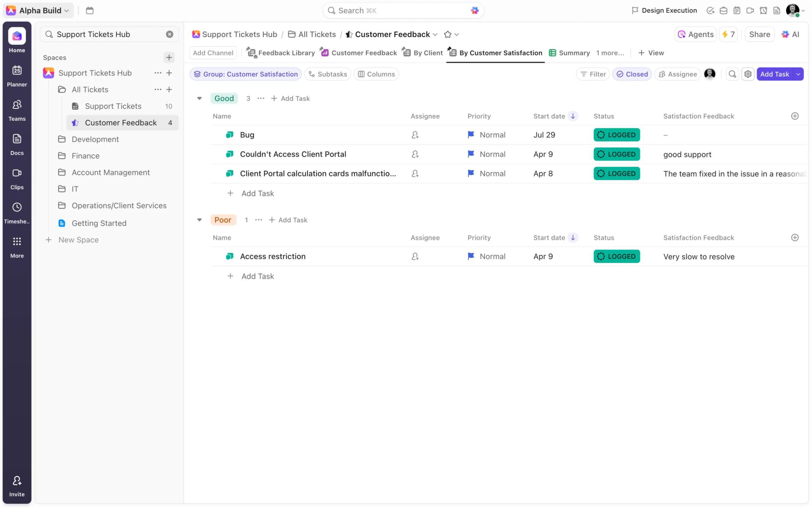Collapse the Good group
The height and width of the screenshot is (507, 812).
coord(199,98)
